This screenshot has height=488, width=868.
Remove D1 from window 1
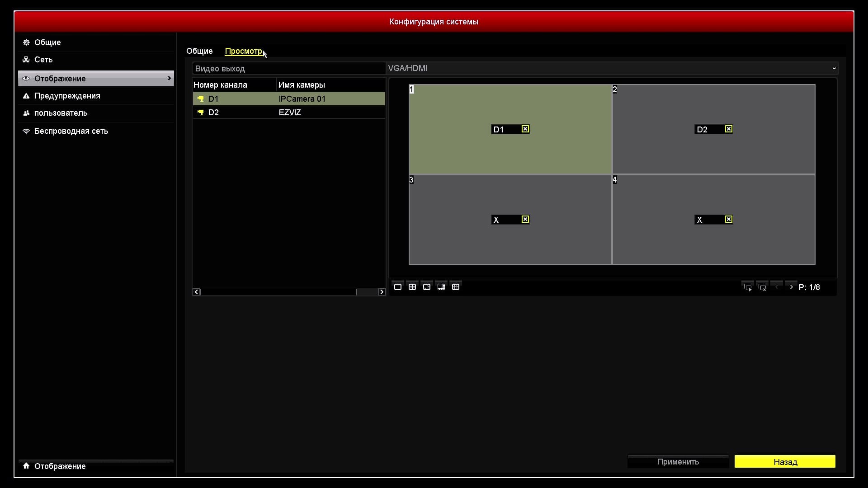[x=525, y=129]
